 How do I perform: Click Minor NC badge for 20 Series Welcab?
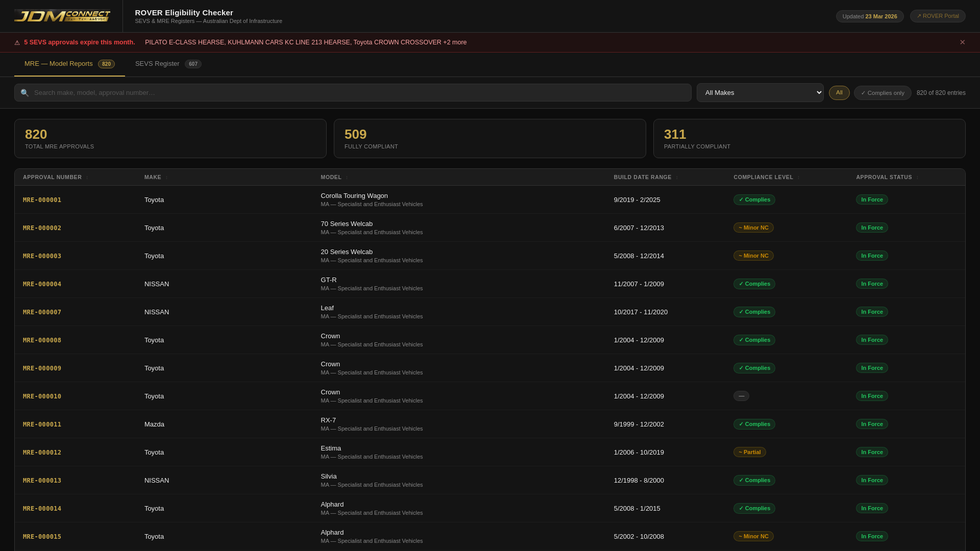(x=753, y=256)
